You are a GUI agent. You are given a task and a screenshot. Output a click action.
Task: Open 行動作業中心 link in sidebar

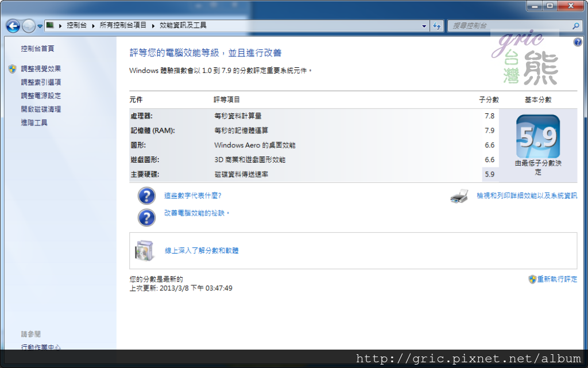click(x=41, y=347)
